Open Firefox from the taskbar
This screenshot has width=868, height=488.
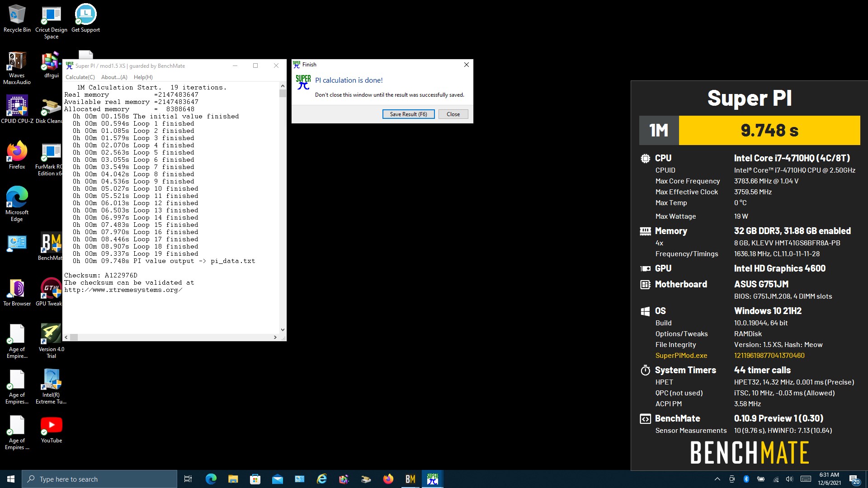pos(388,479)
